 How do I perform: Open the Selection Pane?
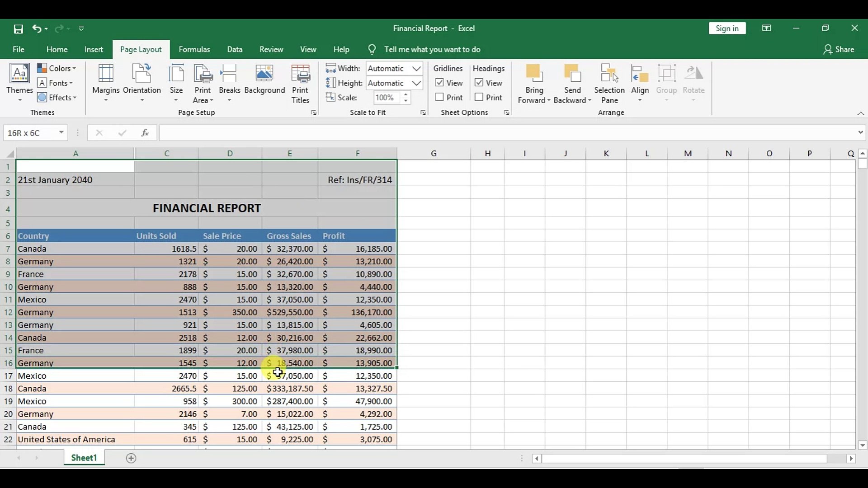tap(609, 84)
